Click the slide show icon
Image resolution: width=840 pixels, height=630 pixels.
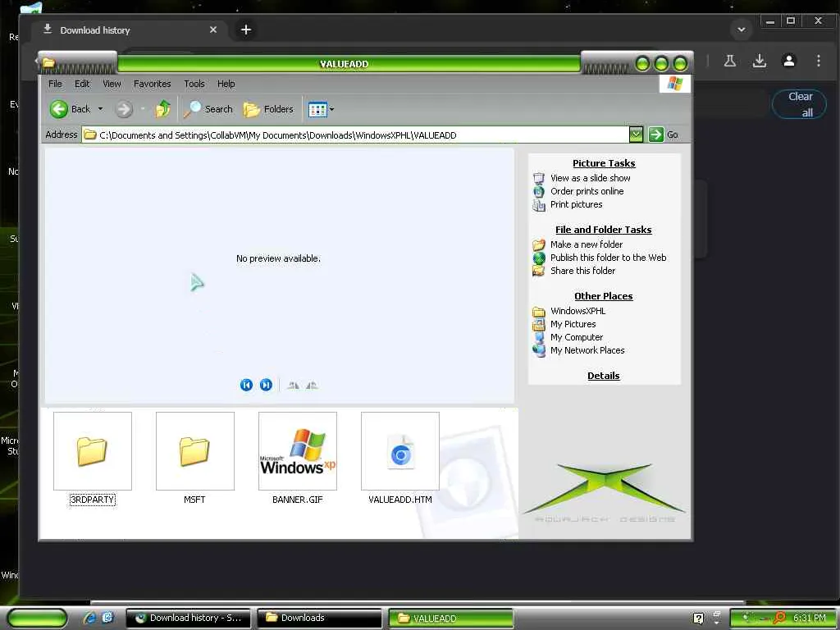tap(539, 178)
